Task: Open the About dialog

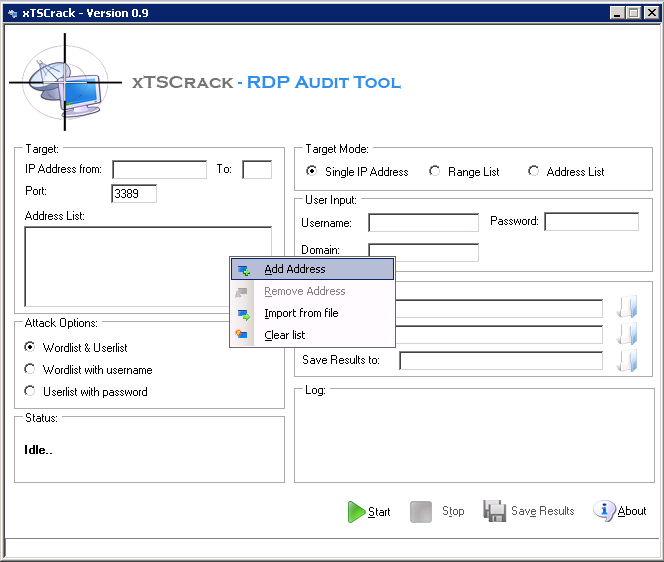Action: click(x=620, y=511)
